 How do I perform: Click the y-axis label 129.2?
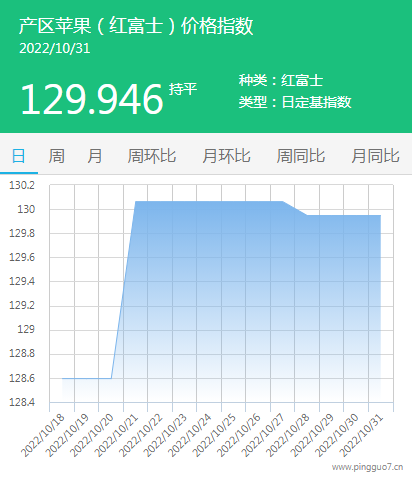click(22, 305)
